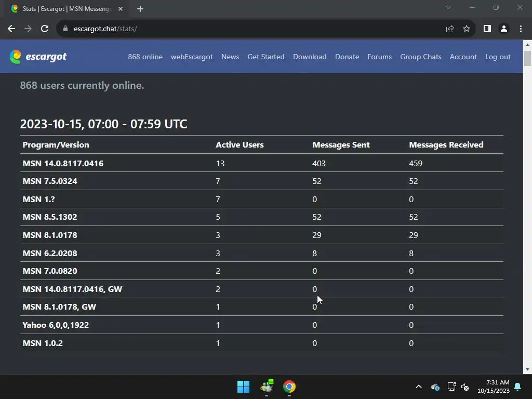This screenshot has width=532, height=399.
Task: Select MSN 14.0.8117.0416, GW row label
Action: pos(72,289)
